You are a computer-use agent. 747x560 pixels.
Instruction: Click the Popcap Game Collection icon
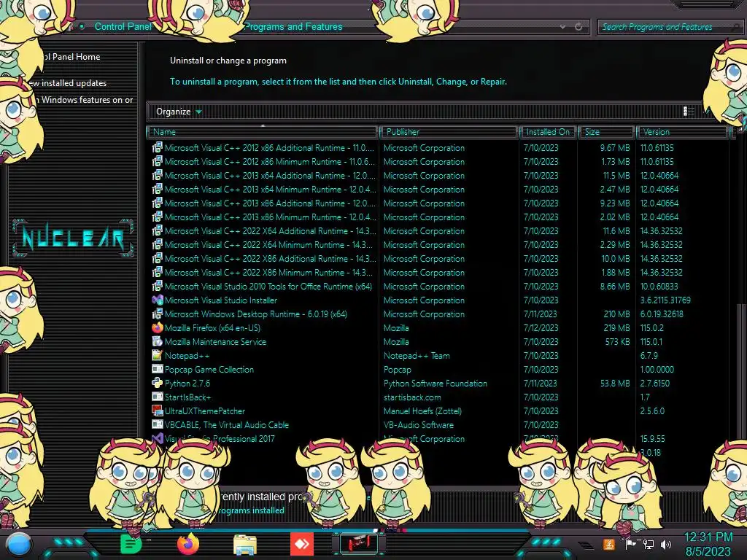click(158, 369)
